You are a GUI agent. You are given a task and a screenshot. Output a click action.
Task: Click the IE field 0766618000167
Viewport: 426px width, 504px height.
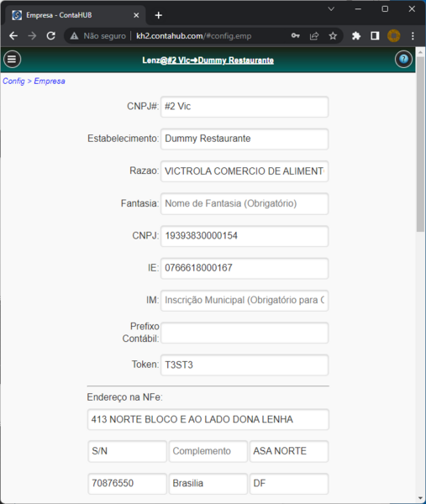245,268
